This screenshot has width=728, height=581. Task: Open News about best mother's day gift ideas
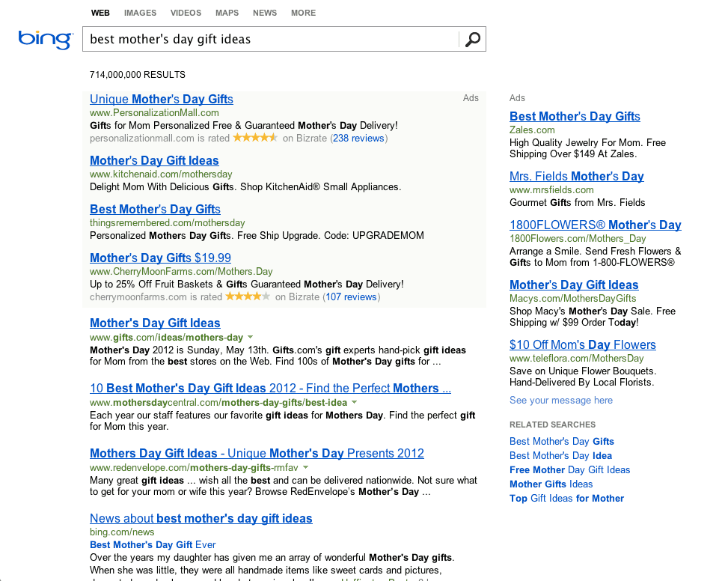[201, 518]
